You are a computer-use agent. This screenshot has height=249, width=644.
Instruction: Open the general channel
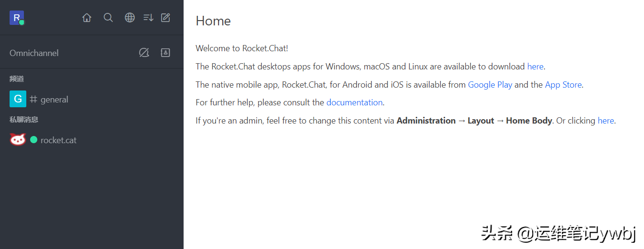pos(55,100)
